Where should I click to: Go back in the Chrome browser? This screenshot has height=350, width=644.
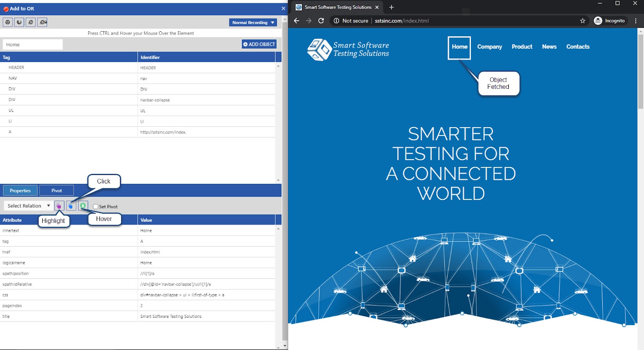pos(297,21)
